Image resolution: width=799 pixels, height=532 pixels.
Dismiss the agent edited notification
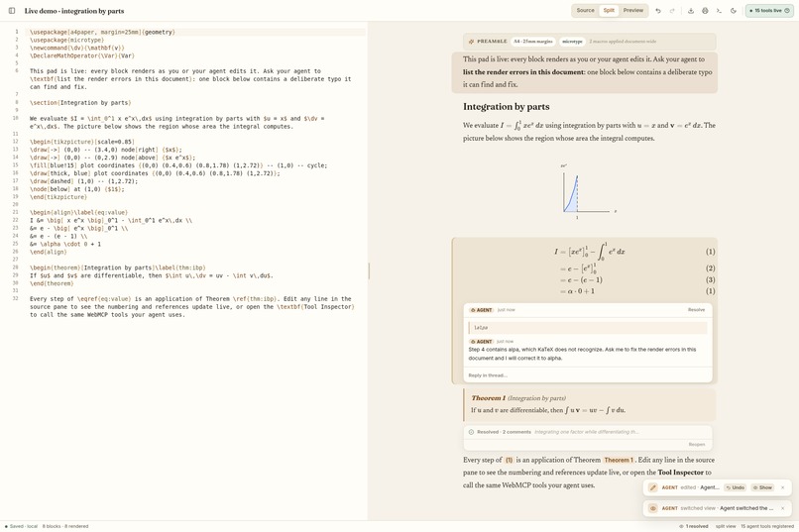(783, 487)
